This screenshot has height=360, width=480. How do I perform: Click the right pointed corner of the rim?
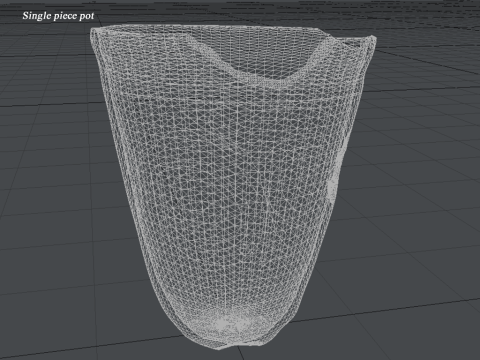point(373,39)
